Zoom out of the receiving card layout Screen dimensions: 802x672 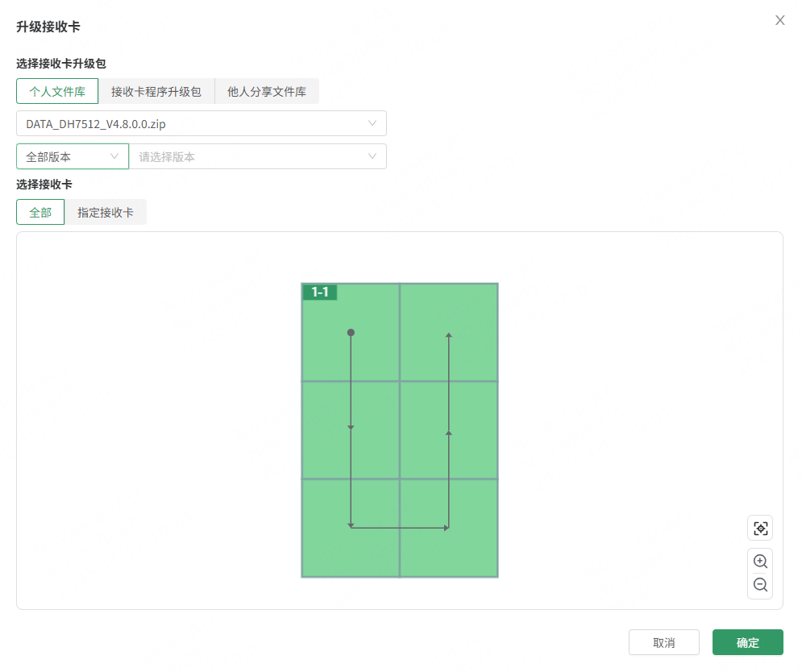pyautogui.click(x=760, y=586)
